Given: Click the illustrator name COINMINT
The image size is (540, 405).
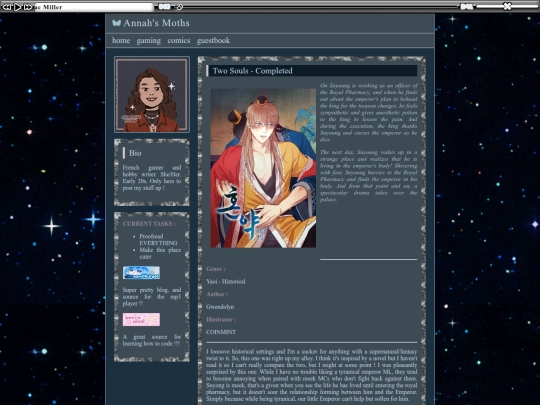Looking at the screenshot, I should click(221, 332).
